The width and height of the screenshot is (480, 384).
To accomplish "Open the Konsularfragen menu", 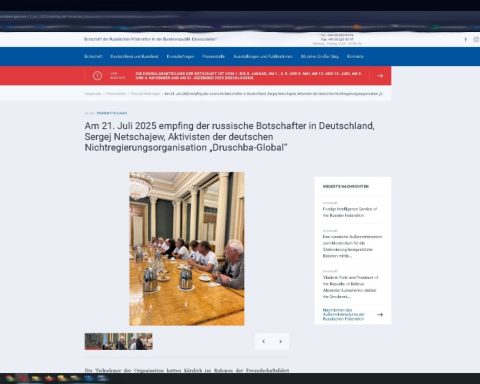I will pyautogui.click(x=180, y=56).
